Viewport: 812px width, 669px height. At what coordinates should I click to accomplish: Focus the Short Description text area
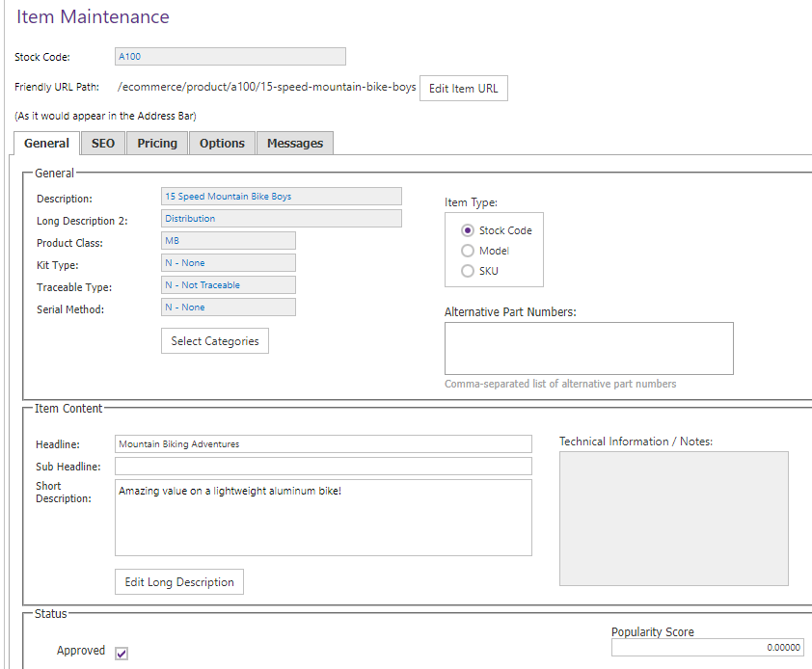click(x=323, y=518)
